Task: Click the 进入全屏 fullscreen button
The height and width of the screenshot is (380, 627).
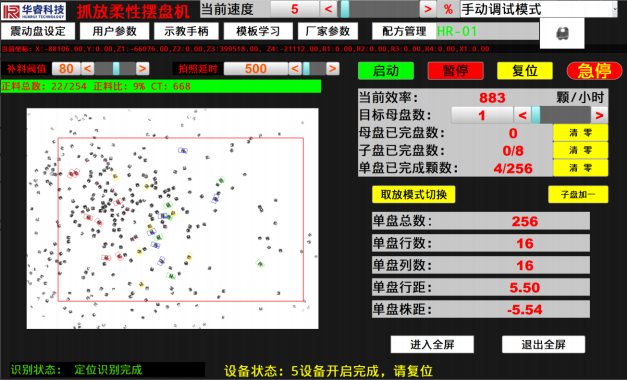Action: pyautogui.click(x=432, y=344)
